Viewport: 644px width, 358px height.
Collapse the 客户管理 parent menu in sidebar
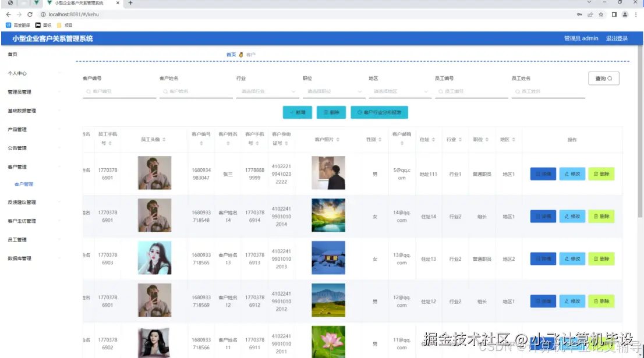coord(34,166)
